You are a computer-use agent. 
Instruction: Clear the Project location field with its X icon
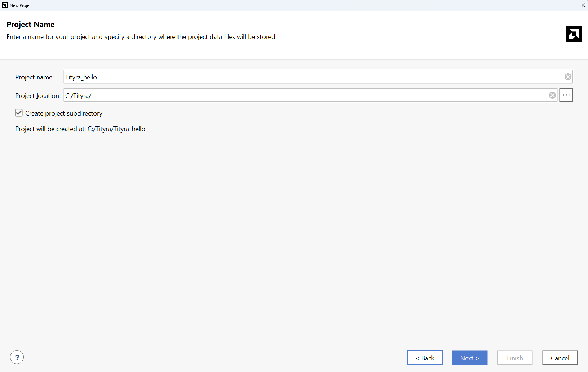[552, 95]
